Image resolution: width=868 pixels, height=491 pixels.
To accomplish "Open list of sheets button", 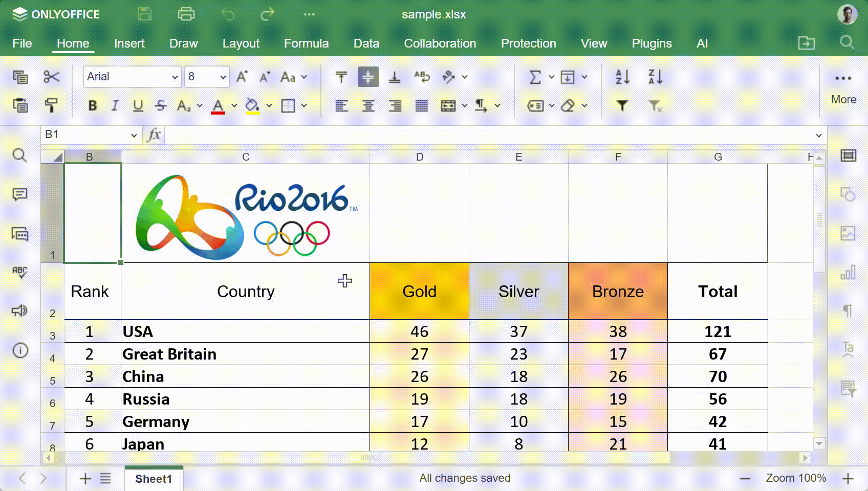I will (105, 479).
